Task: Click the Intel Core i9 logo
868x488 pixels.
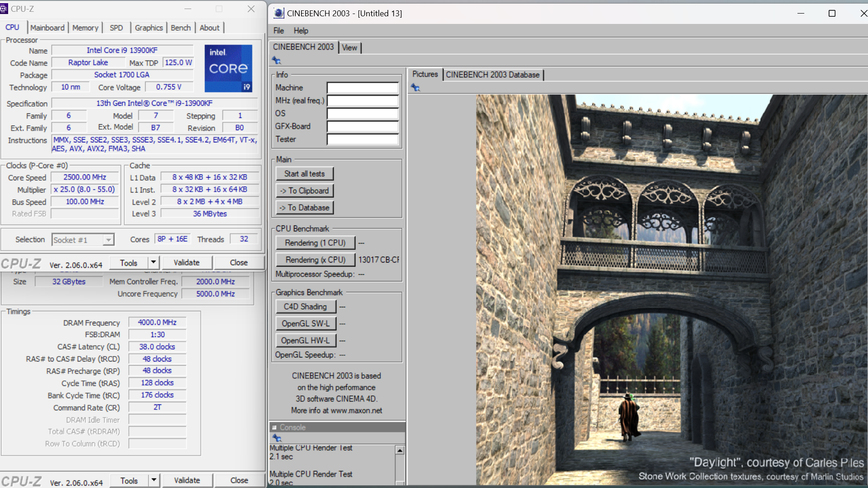Action: 228,68
